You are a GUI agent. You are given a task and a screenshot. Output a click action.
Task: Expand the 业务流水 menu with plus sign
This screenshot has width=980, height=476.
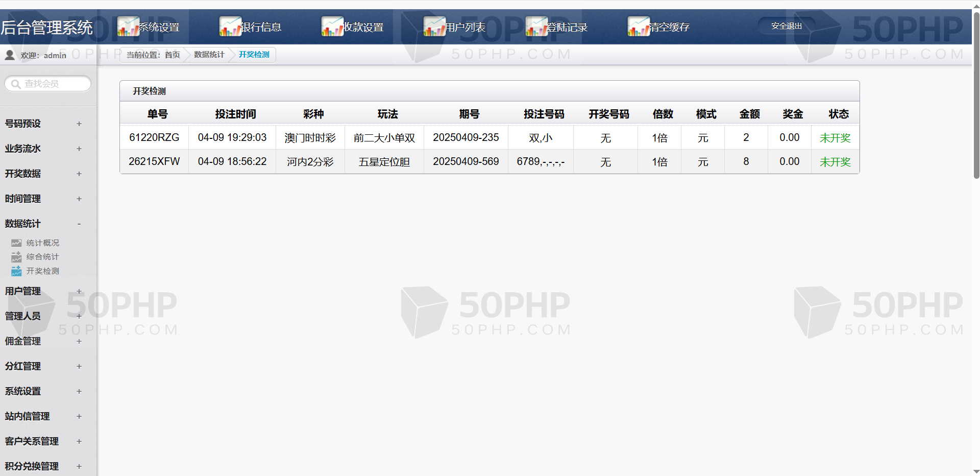click(x=79, y=149)
